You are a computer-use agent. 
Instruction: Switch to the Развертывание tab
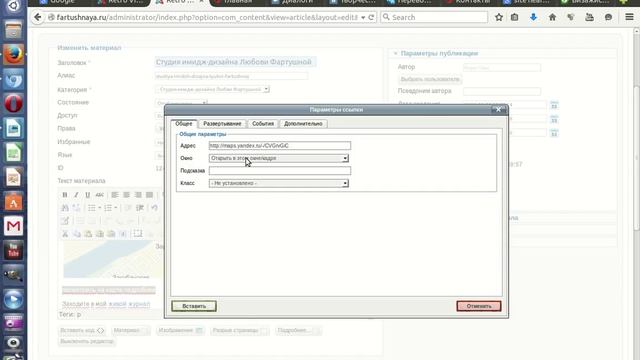point(222,123)
